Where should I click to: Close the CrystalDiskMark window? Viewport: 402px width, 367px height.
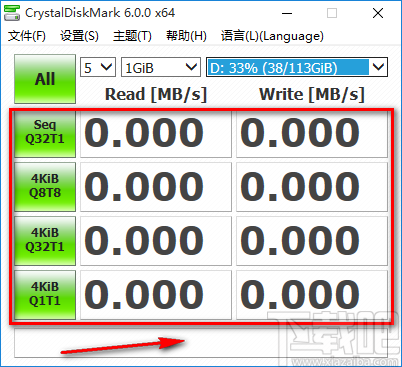[378, 14]
